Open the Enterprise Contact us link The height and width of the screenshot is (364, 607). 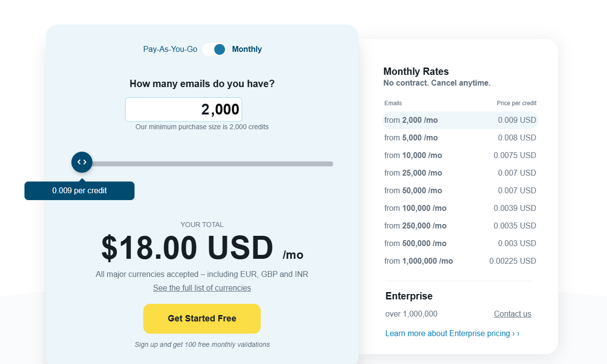tap(512, 314)
